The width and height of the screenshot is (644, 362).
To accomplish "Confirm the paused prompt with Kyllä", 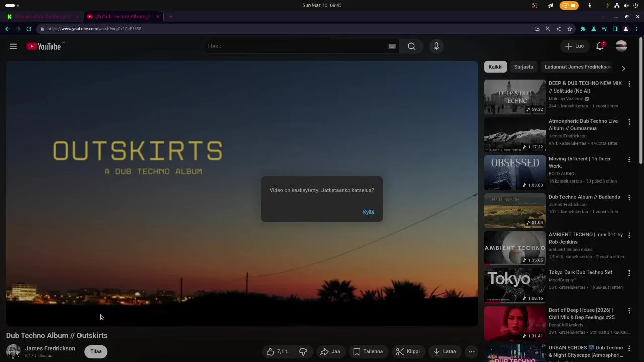I will pyautogui.click(x=368, y=212).
